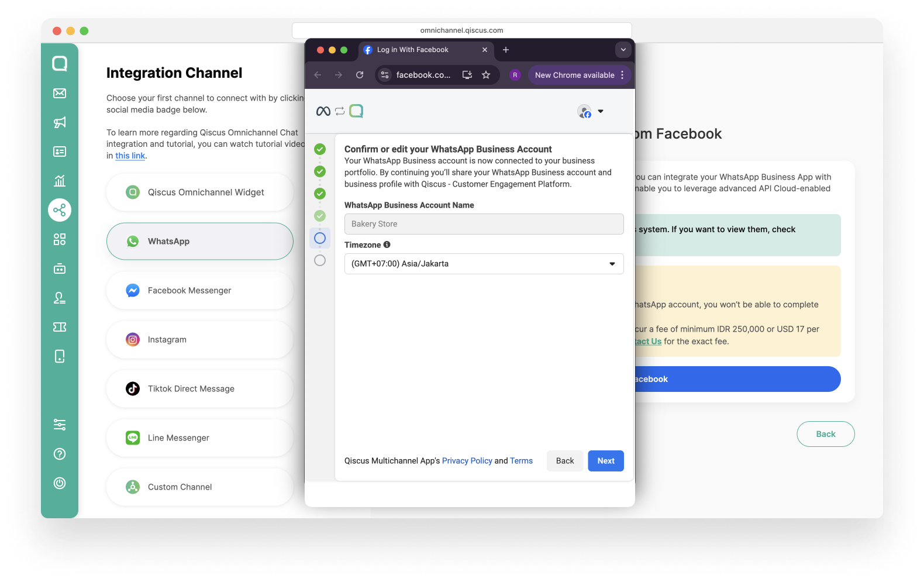Image resolution: width=924 pixels, height=582 pixels.
Task: Click the last pending step circle
Action: pyautogui.click(x=320, y=260)
